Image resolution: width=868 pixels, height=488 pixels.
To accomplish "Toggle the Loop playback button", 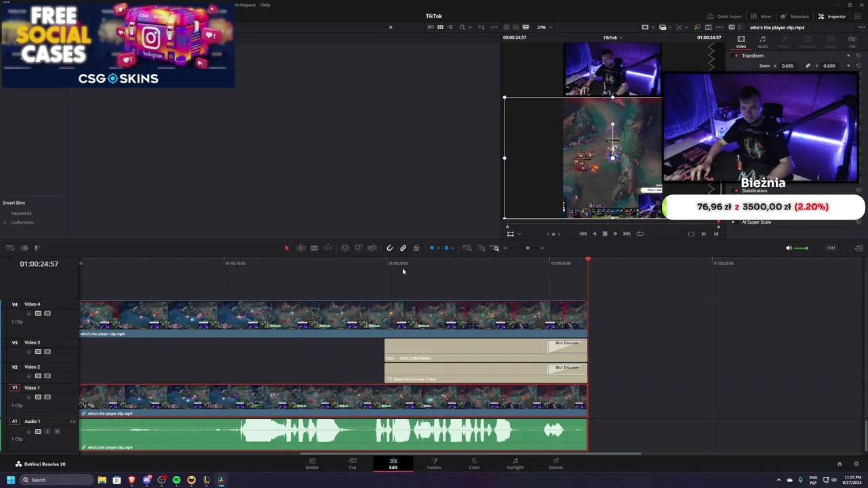I will point(639,234).
